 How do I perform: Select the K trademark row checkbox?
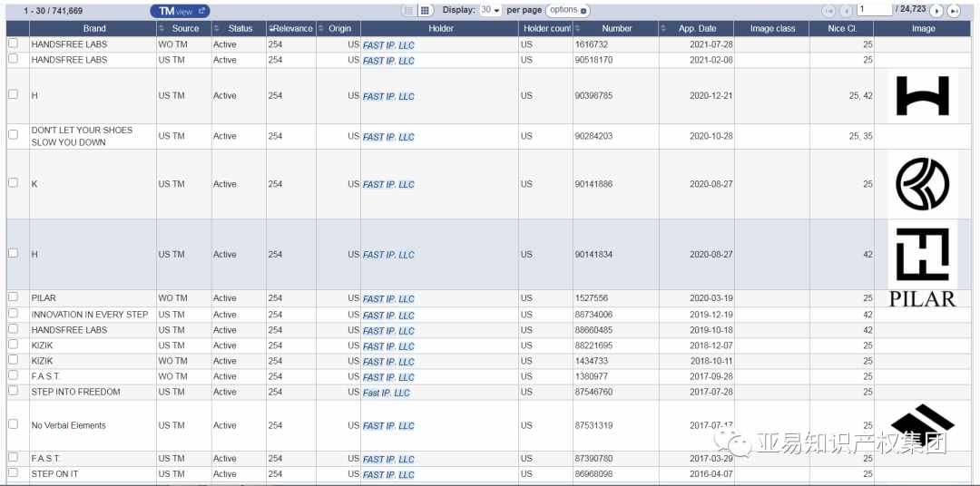point(13,183)
